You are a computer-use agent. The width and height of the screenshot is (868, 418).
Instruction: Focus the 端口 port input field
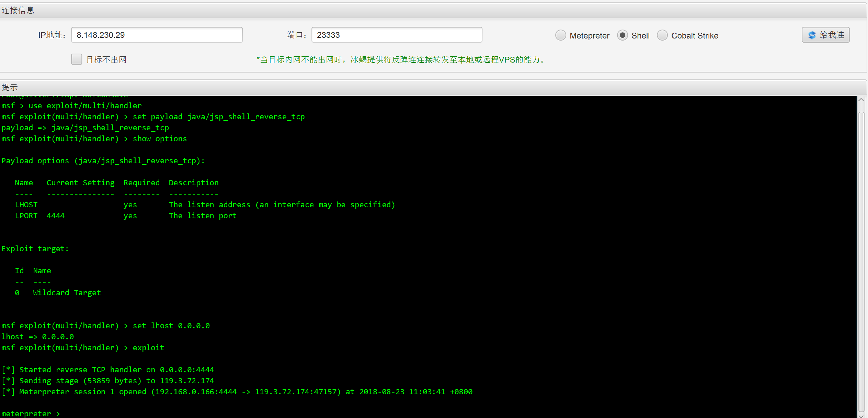tap(397, 35)
